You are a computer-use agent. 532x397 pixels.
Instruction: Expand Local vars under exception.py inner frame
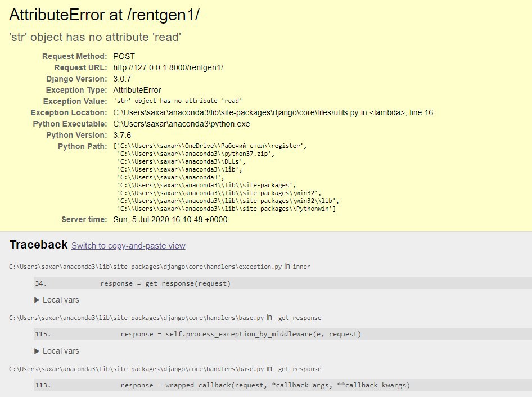57,300
